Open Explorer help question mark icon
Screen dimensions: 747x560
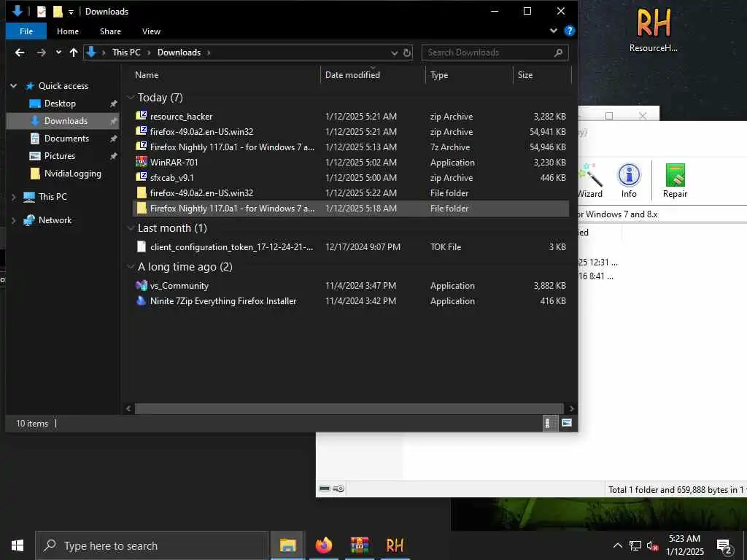click(x=569, y=31)
